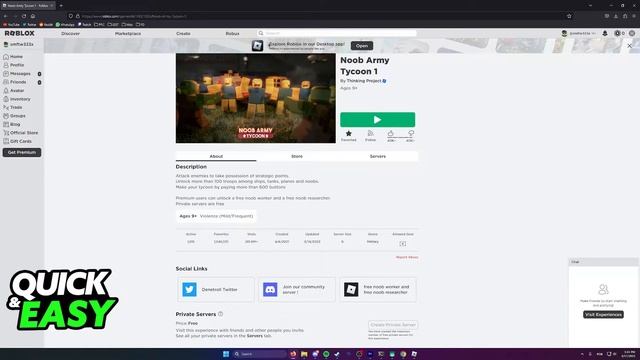
Task: Open the Robux balance icon in header
Action: coord(617,33)
